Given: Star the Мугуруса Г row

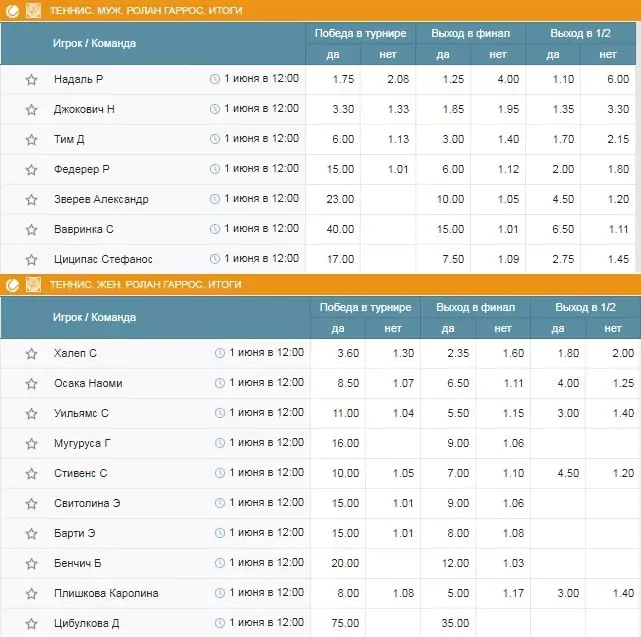Looking at the screenshot, I should tap(31, 443).
